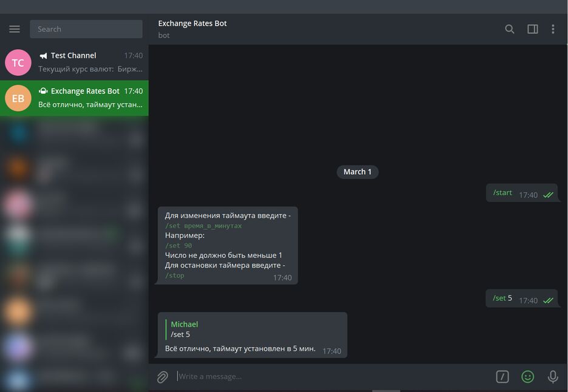Viewport: 568px width, 392px height.
Task: Open the emoji picker smiley icon
Action: (528, 377)
